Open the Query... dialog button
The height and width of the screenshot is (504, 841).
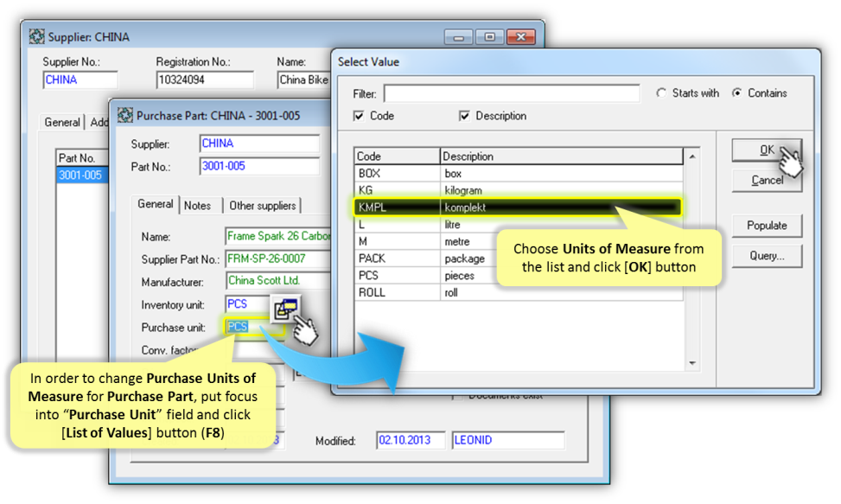click(x=767, y=256)
